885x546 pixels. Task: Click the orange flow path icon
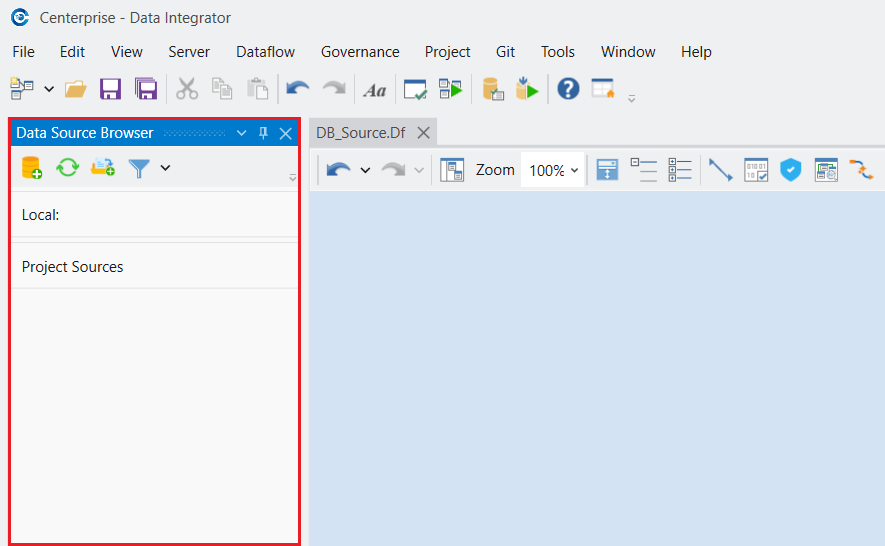(861, 169)
